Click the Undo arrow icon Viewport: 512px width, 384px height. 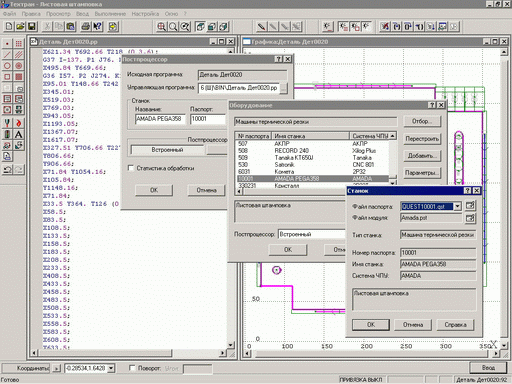[x=7, y=170]
